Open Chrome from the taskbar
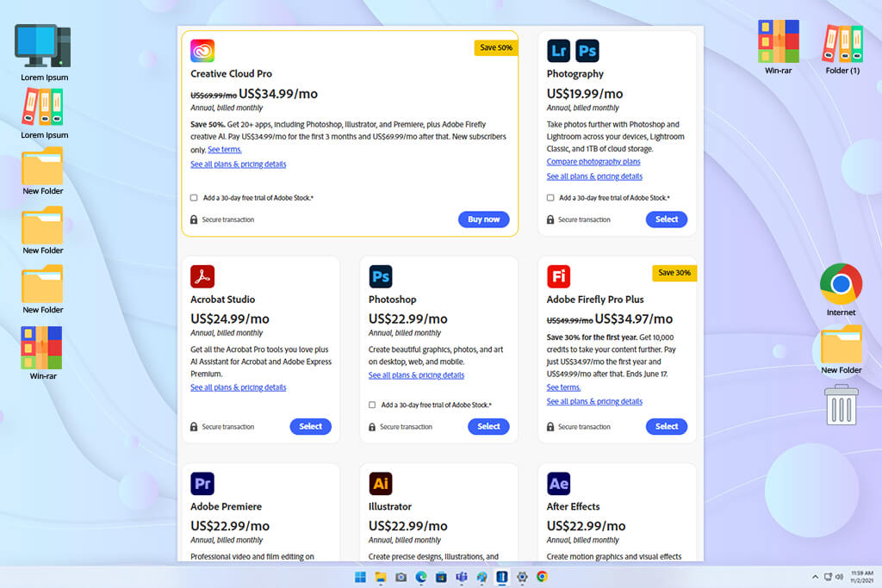Image resolution: width=882 pixels, height=588 pixels. (543, 577)
